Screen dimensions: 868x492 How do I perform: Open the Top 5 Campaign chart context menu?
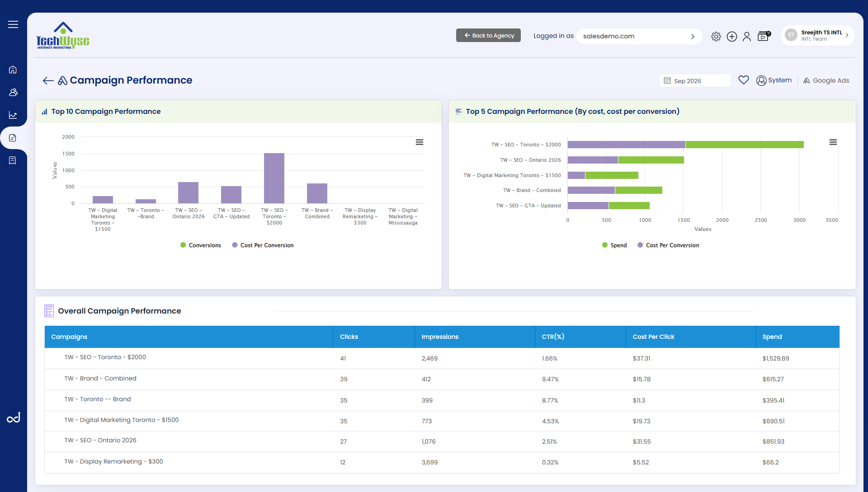click(833, 142)
